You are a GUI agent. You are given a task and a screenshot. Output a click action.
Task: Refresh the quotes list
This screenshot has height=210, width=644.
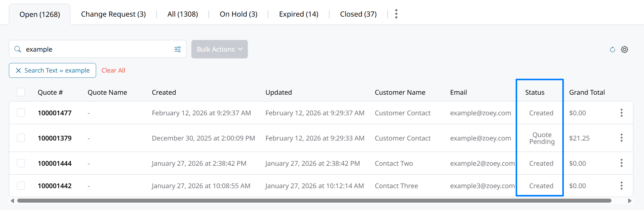click(612, 50)
